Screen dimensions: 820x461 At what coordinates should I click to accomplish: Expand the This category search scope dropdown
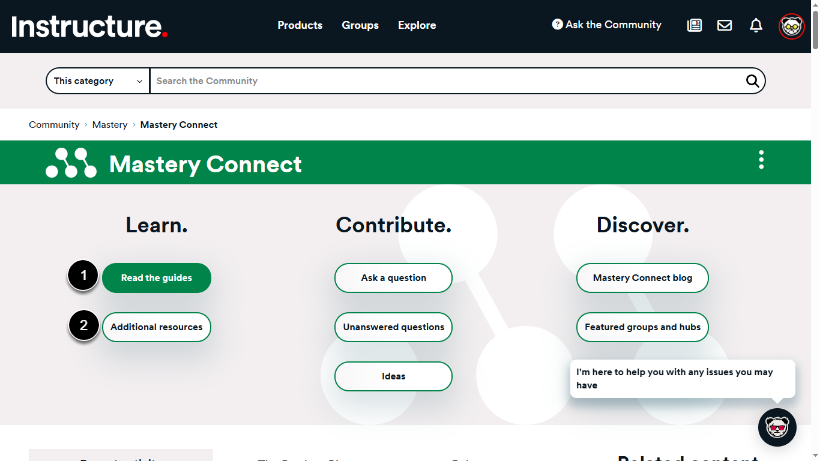(98, 81)
